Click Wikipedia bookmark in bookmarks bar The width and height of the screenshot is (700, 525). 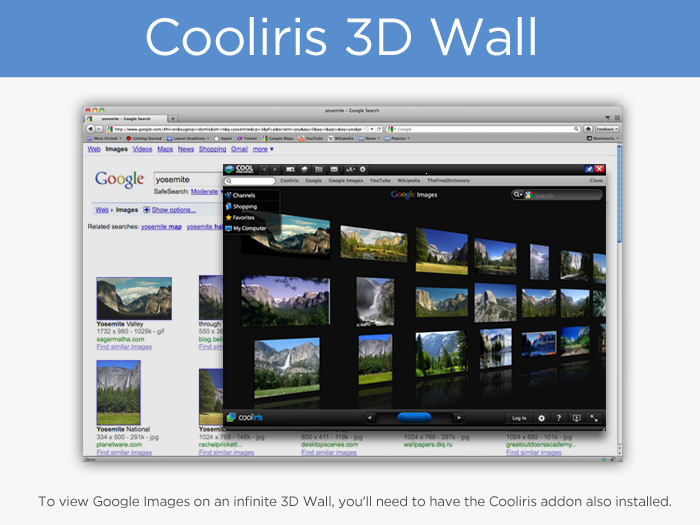coord(341,138)
